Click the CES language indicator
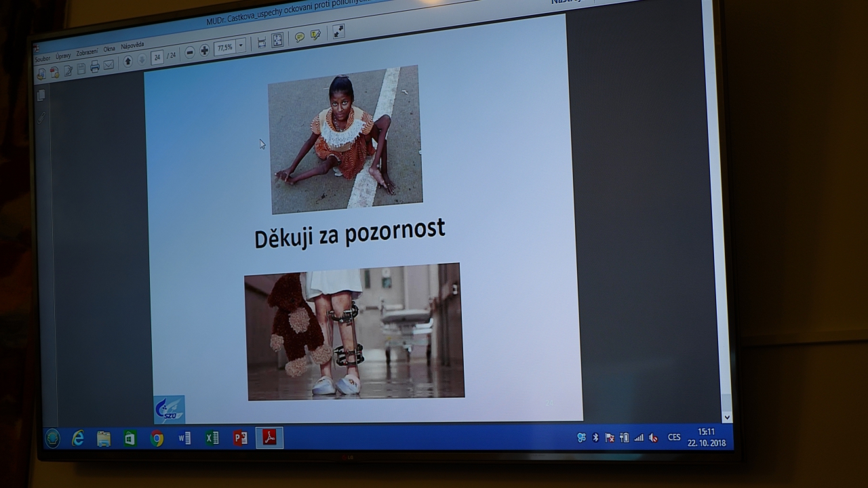 pyautogui.click(x=674, y=437)
